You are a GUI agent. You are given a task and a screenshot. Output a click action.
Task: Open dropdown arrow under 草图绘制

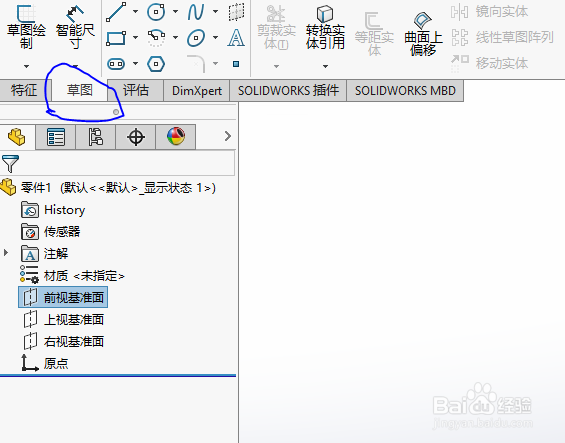pos(26,66)
